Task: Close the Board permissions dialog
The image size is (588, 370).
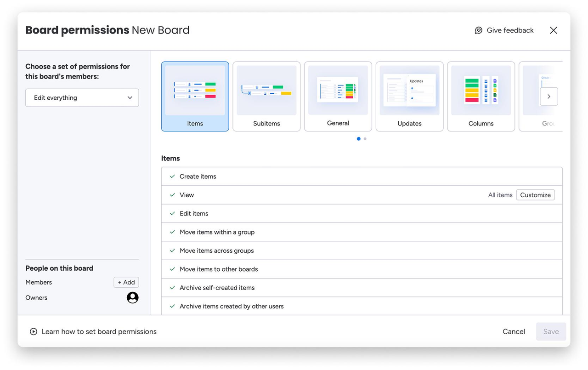Action: pyautogui.click(x=554, y=30)
